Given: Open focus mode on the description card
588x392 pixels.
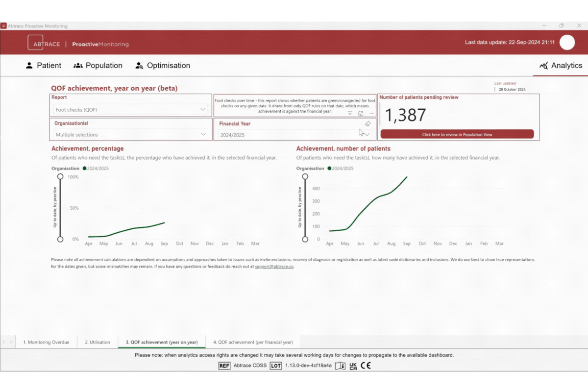Looking at the screenshot, I should (x=361, y=113).
